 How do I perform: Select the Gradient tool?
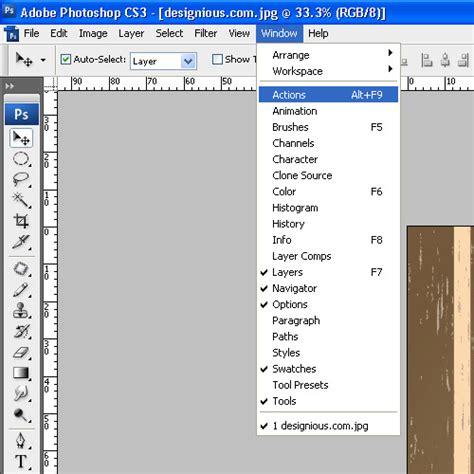(x=21, y=373)
